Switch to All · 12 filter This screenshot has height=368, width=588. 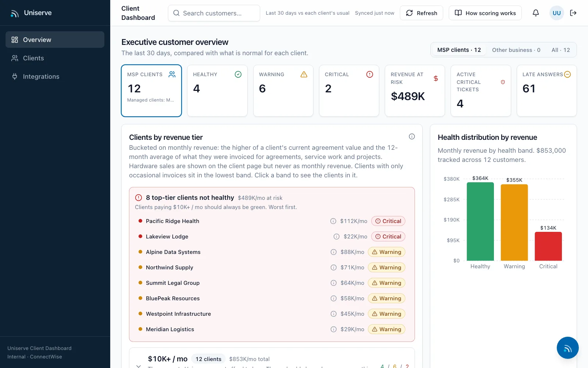(x=560, y=50)
